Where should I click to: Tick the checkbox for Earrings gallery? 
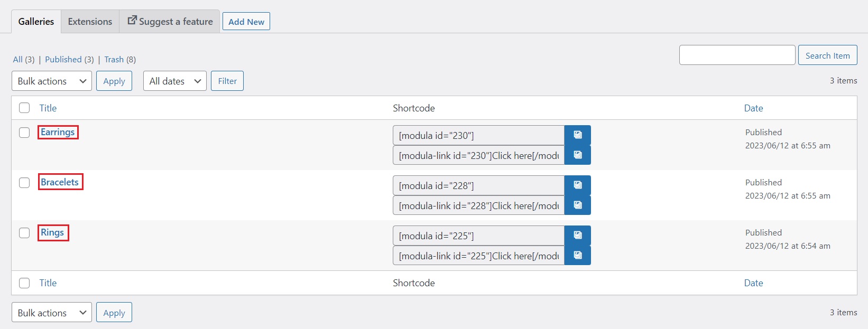pos(24,133)
